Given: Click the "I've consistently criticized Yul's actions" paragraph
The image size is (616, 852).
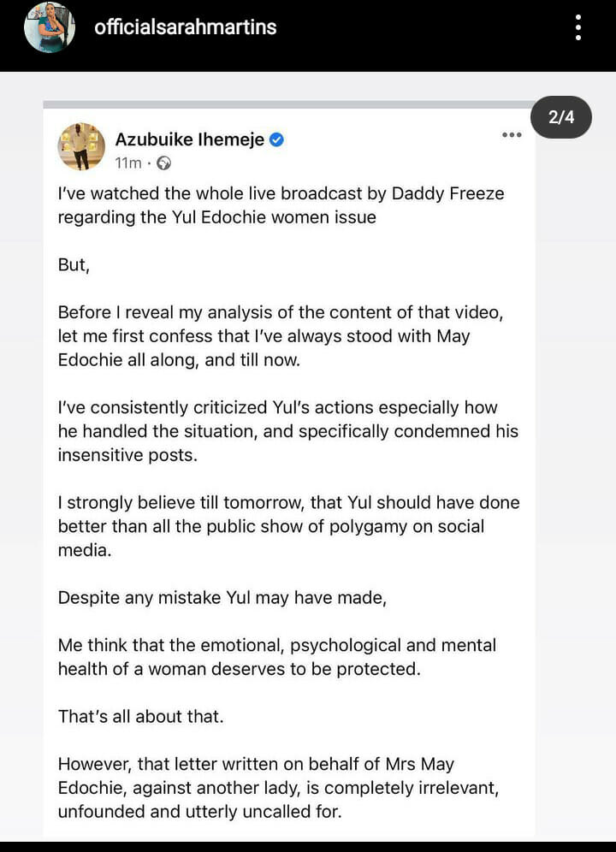Looking at the screenshot, I should click(287, 431).
